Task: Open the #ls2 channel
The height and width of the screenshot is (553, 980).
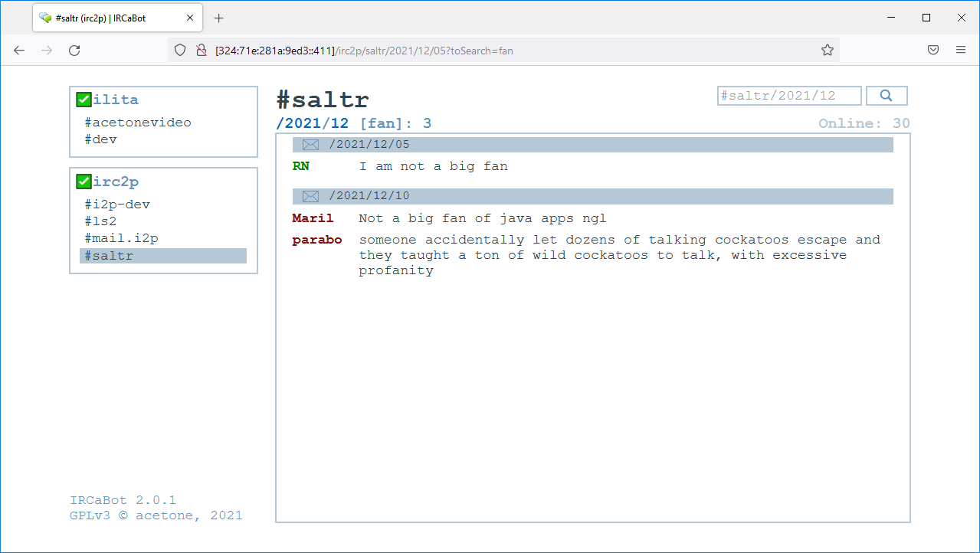Action: 101,221
